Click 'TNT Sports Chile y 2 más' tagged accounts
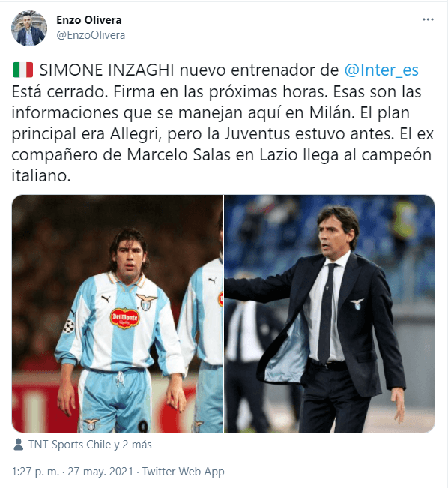The height and width of the screenshot is (488, 448). pyautogui.click(x=90, y=445)
